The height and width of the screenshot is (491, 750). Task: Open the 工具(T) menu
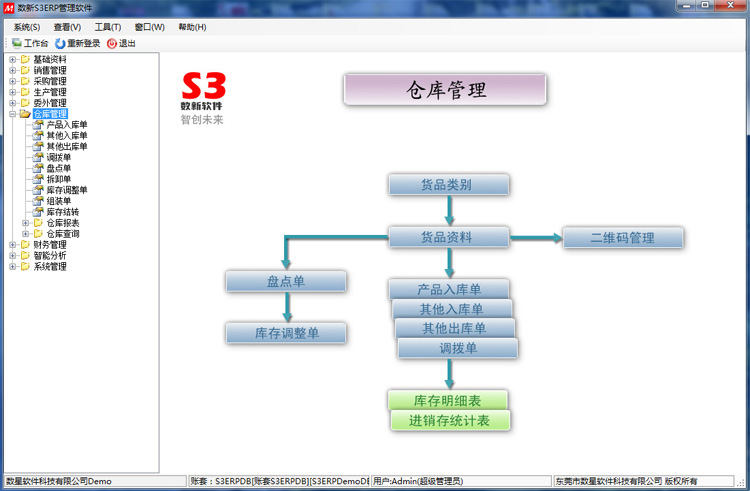click(108, 27)
